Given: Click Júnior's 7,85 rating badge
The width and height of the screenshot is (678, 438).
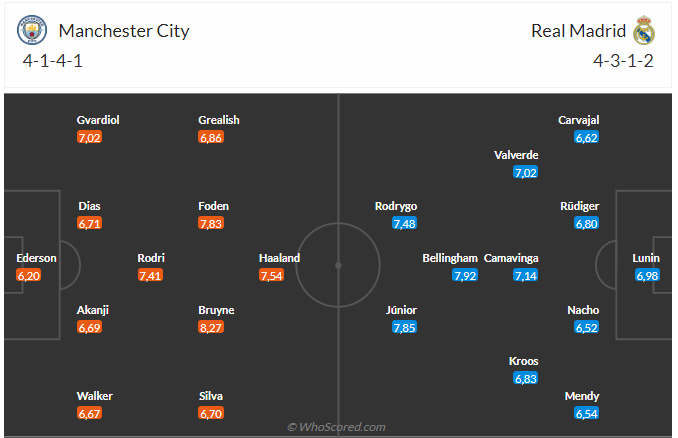Looking at the screenshot, I should pyautogui.click(x=404, y=327).
